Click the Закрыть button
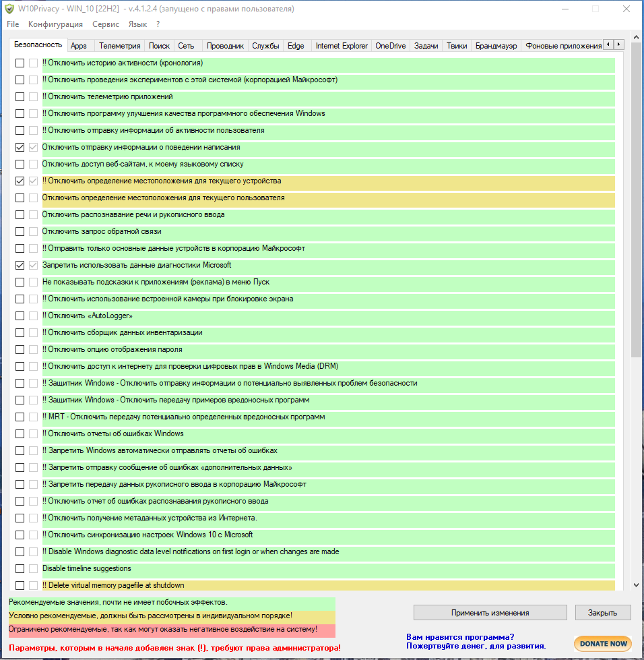 (x=603, y=613)
